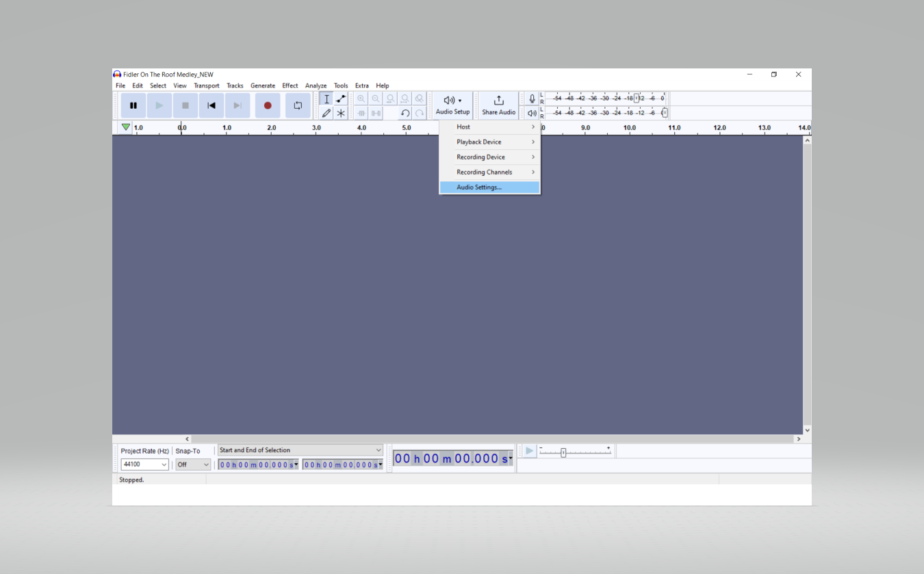Viewport: 924px width, 574px height.
Task: Open the Generate menu
Action: click(263, 86)
